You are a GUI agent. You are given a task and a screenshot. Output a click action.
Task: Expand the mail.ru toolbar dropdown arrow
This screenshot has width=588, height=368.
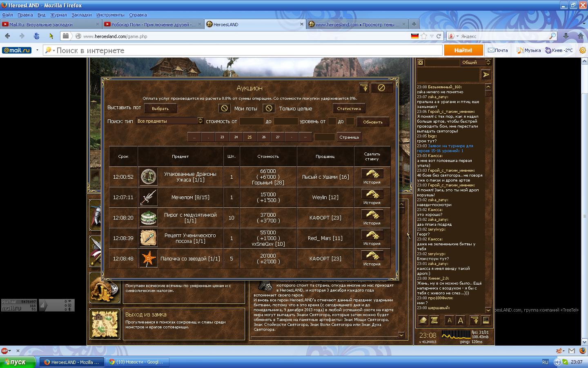(x=37, y=50)
